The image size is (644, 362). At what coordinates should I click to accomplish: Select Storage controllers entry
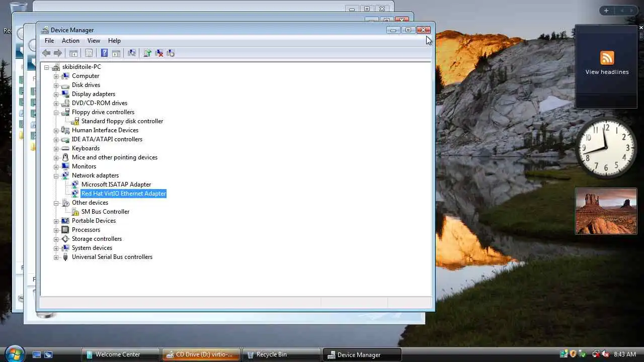point(97,239)
